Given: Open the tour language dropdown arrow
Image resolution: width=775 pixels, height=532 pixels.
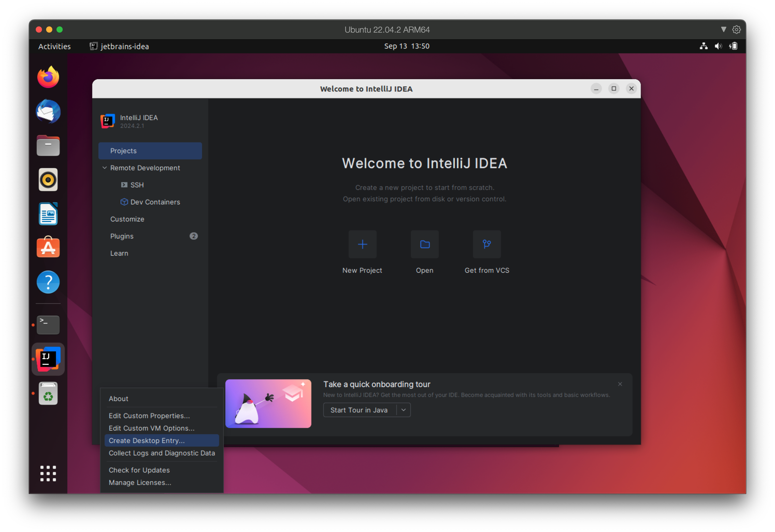Looking at the screenshot, I should (x=404, y=410).
